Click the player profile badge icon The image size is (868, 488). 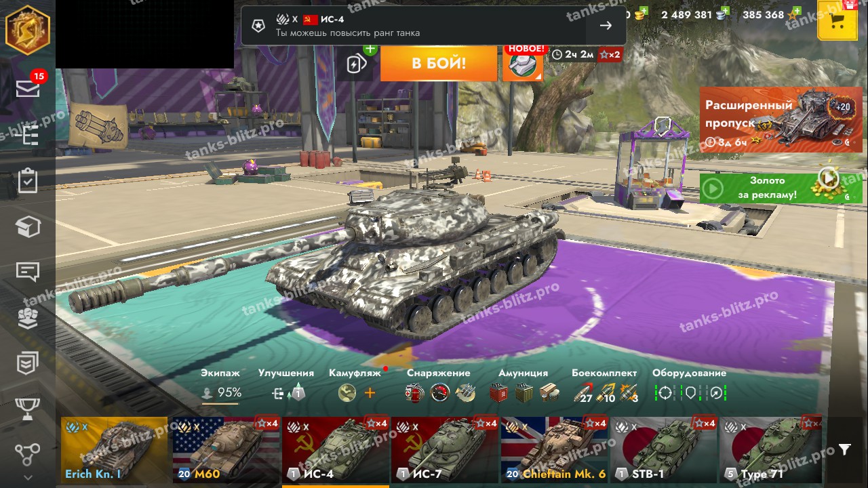28,30
